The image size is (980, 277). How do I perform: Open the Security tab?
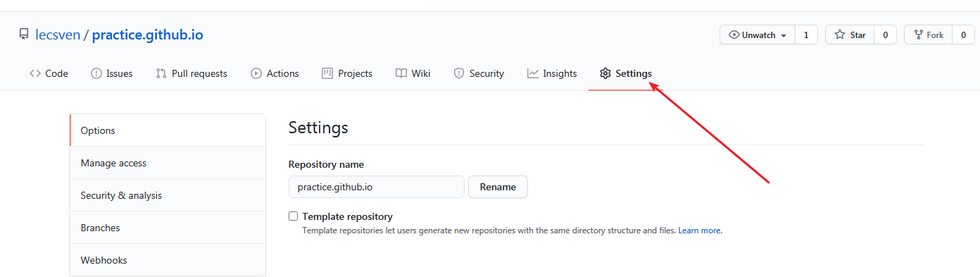pos(479,73)
